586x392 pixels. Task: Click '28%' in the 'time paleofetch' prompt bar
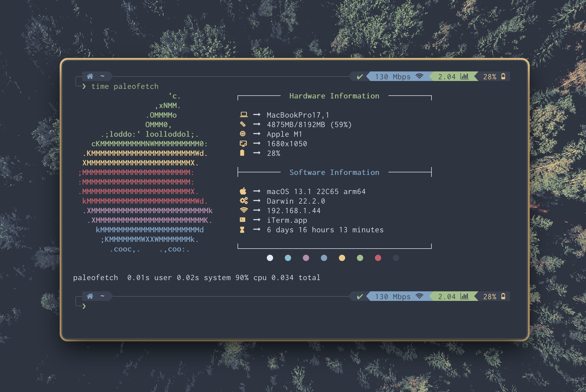click(490, 77)
